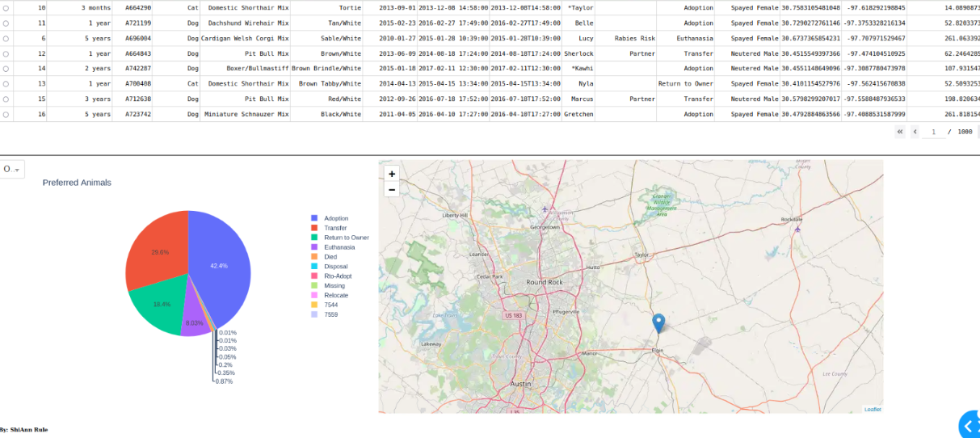Click the 29.6% red pie slice
This screenshot has height=438, width=980.
tap(159, 251)
